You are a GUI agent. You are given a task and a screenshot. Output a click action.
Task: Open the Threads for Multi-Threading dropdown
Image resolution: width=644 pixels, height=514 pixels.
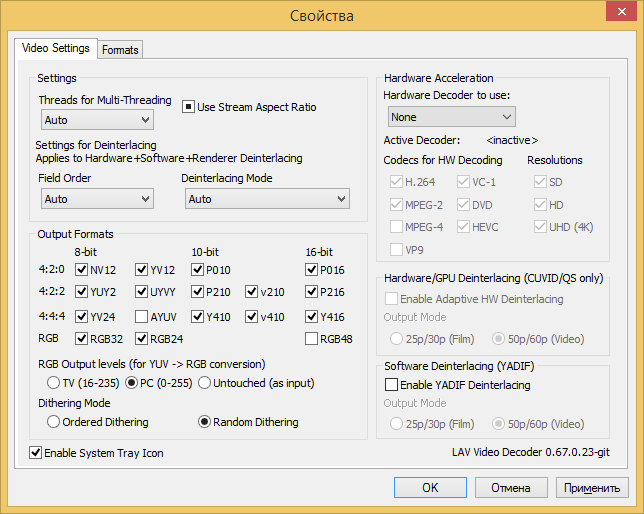pyautogui.click(x=97, y=120)
